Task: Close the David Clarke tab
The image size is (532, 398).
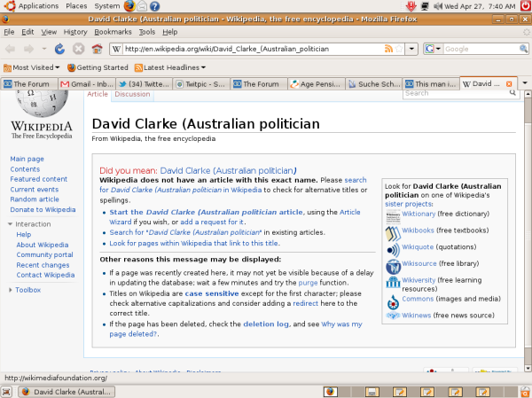Action: pyautogui.click(x=509, y=84)
